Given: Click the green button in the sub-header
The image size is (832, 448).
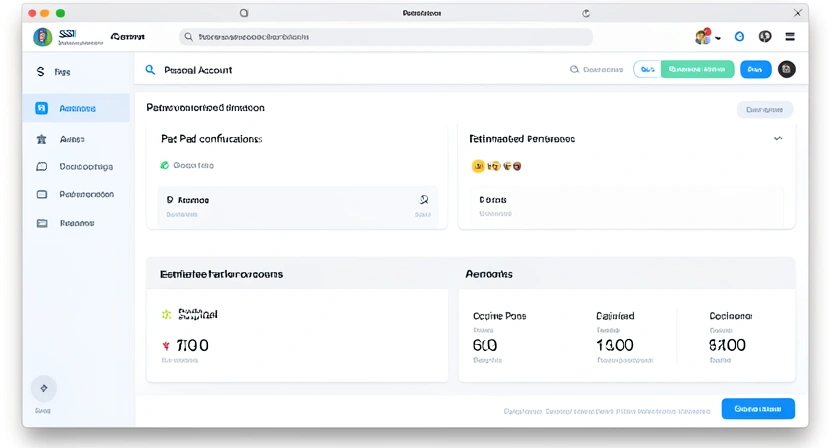Looking at the screenshot, I should 697,70.
